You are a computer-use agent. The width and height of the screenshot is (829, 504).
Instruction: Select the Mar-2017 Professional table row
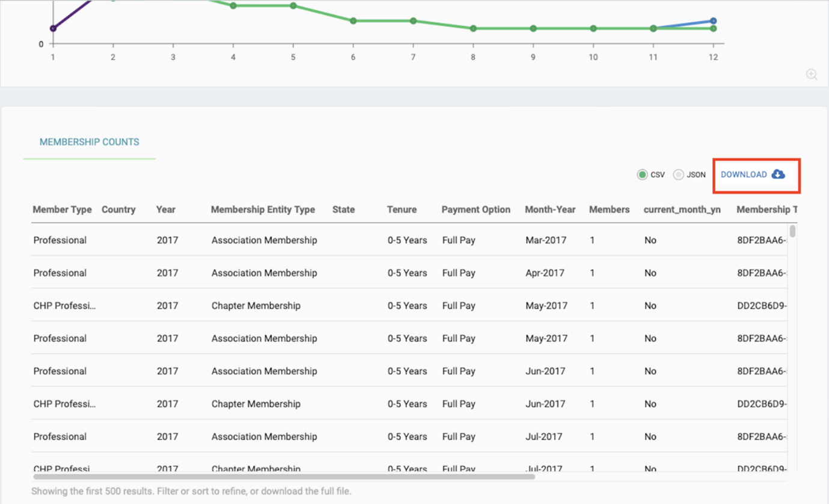pos(410,240)
